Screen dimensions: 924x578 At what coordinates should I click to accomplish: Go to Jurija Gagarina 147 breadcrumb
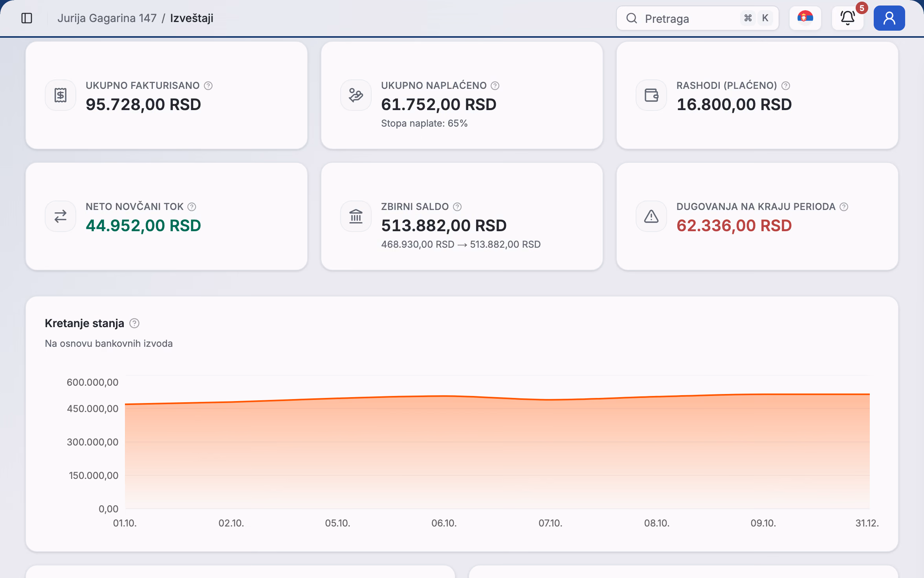pos(107,18)
